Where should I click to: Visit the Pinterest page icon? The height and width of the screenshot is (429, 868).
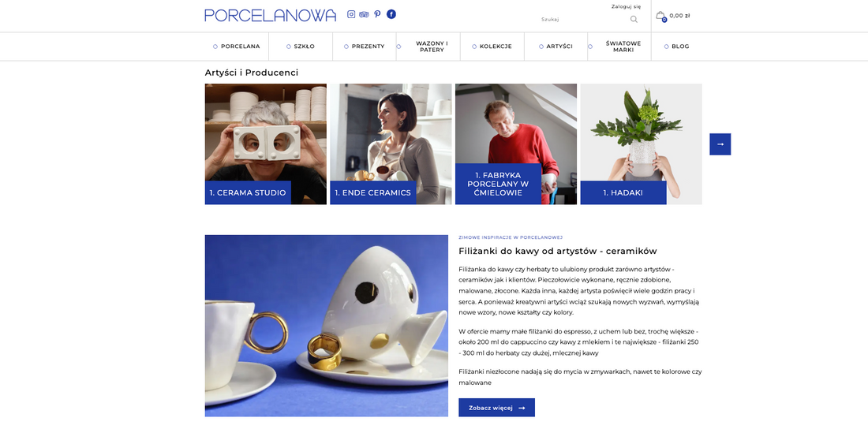[x=377, y=14]
